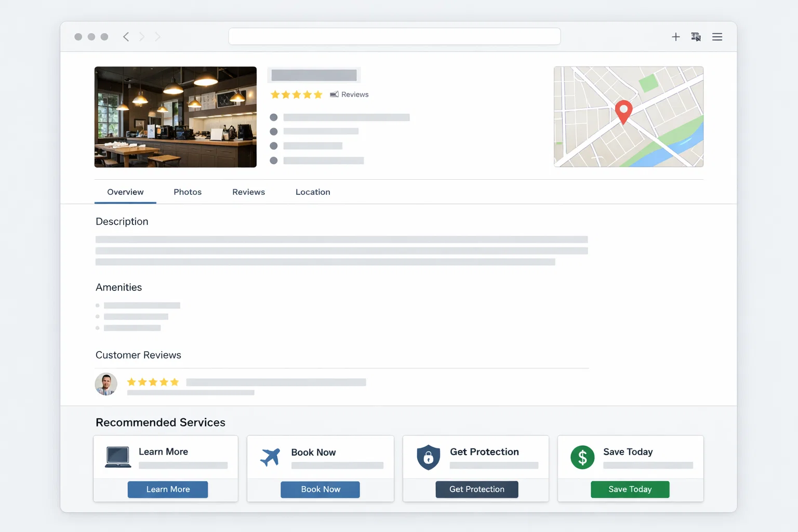Click the shield lock protection icon

point(428,457)
